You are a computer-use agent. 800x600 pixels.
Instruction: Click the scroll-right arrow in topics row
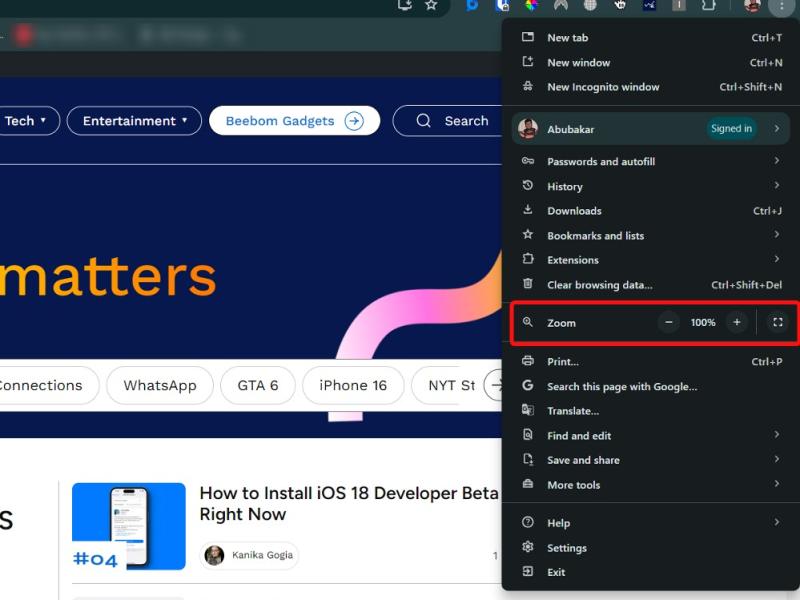pyautogui.click(x=493, y=385)
